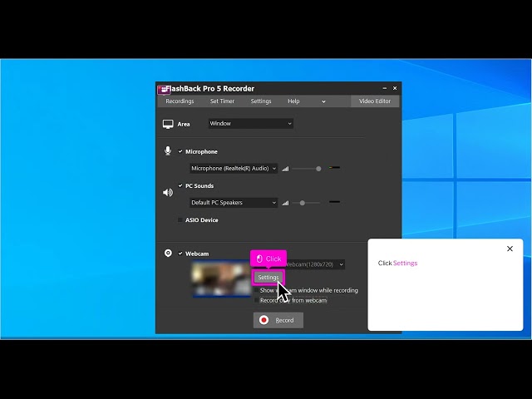Click the FlashBack Pro 5 Recorder title

pyautogui.click(x=210, y=89)
